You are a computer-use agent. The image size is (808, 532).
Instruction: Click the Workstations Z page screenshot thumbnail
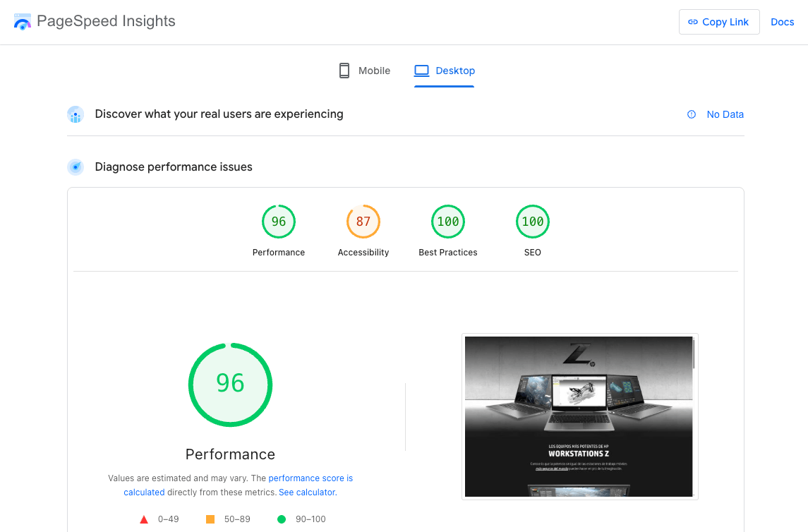pos(579,416)
